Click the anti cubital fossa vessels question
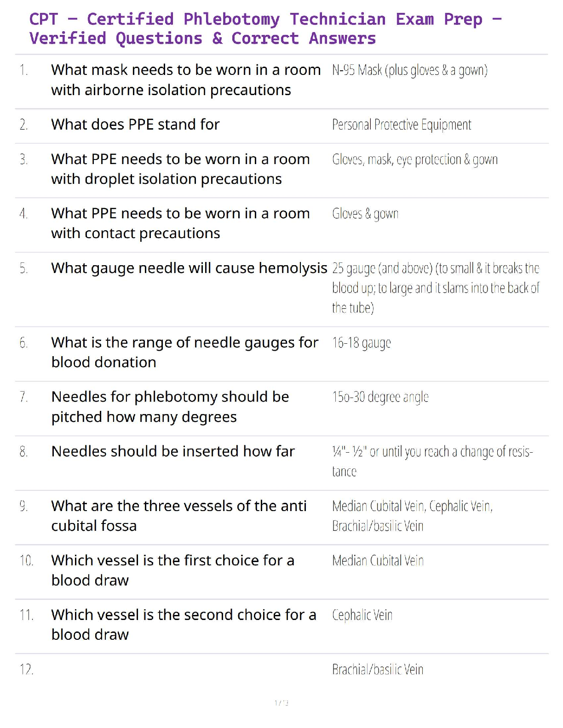Viewport: 563px width, 728px height. pos(179,516)
